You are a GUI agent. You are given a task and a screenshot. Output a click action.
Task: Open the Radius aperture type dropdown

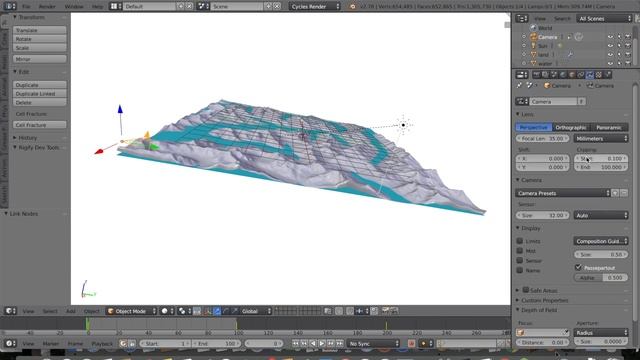[x=601, y=333]
